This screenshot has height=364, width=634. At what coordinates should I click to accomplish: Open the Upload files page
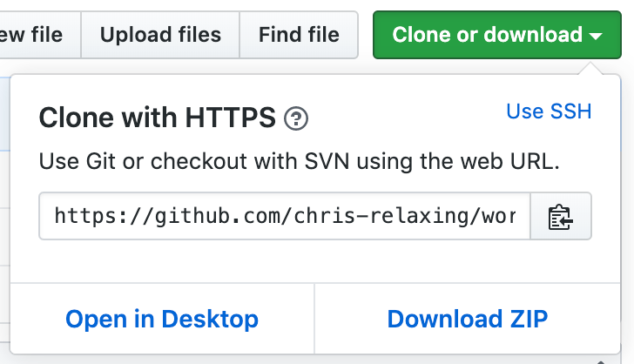[160, 35]
